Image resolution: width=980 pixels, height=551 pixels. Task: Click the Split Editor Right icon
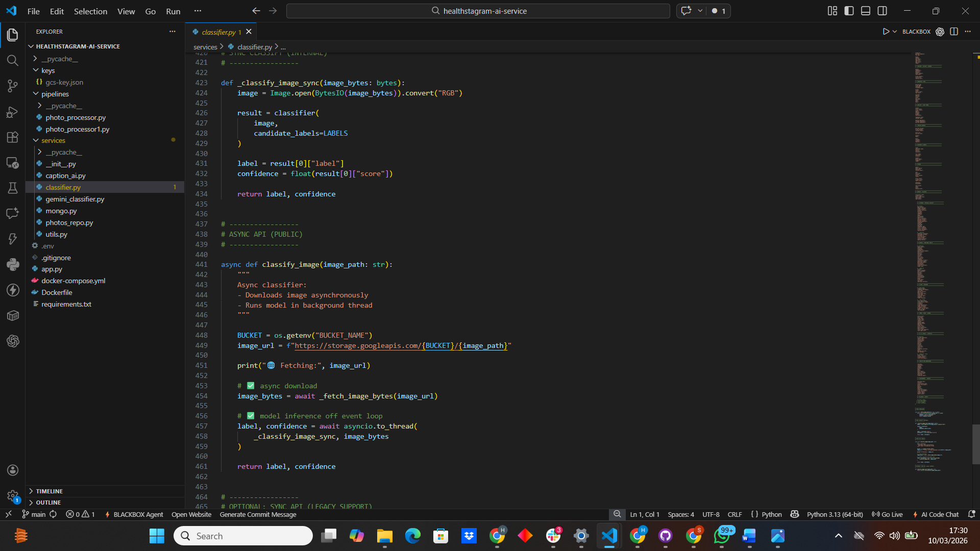tap(953, 32)
